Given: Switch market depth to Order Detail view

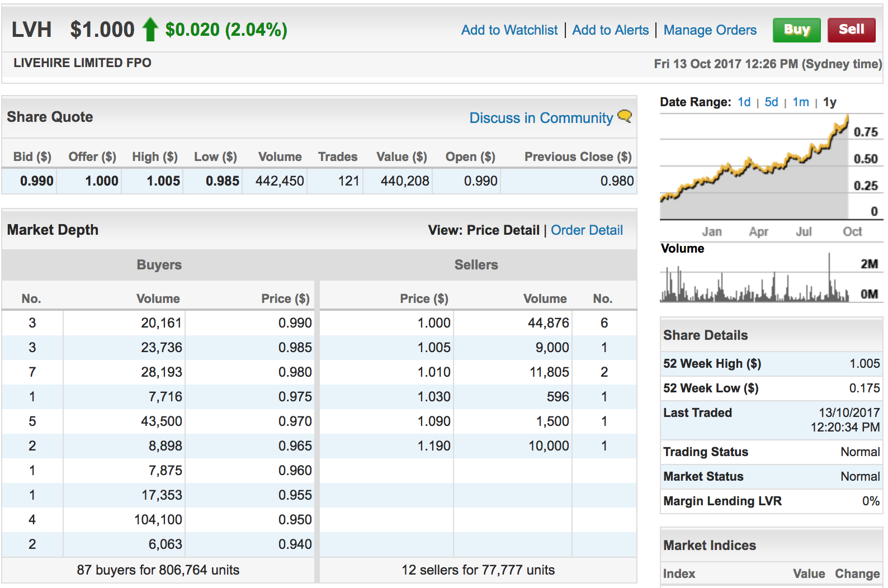Looking at the screenshot, I should 587,230.
